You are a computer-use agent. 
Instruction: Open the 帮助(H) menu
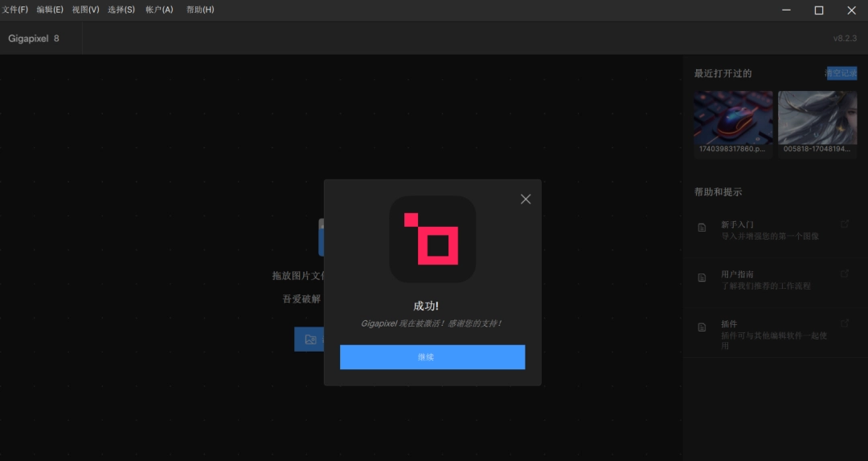pyautogui.click(x=200, y=10)
